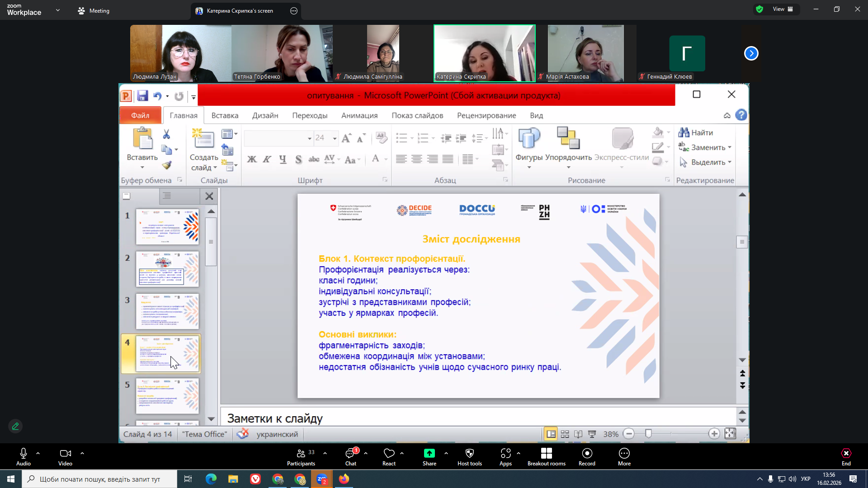Click the Find (Найти) binoculars icon
Viewport: 868px width, 488px height.
684,132
